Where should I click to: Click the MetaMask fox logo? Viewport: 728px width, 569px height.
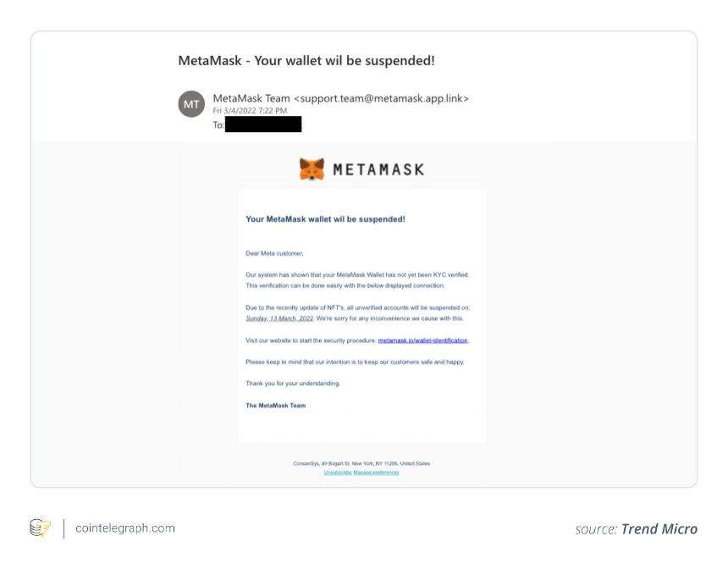point(312,169)
